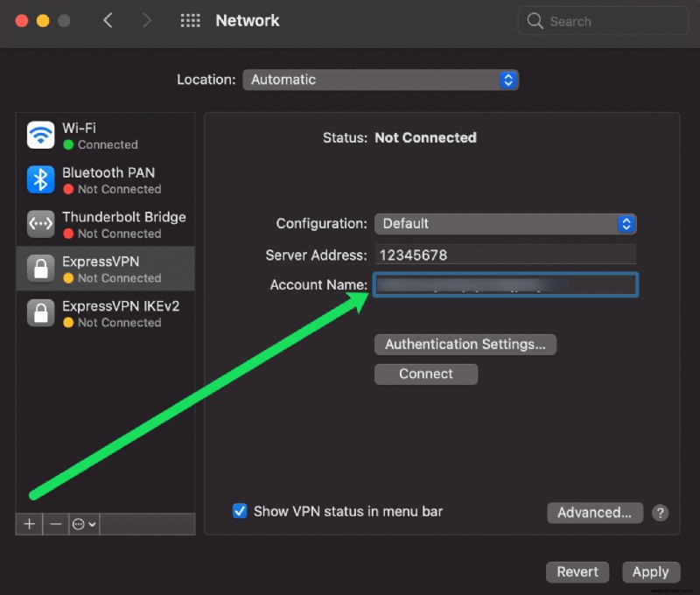Open the help question mark button
Image resolution: width=700 pixels, height=595 pixels.
(660, 513)
